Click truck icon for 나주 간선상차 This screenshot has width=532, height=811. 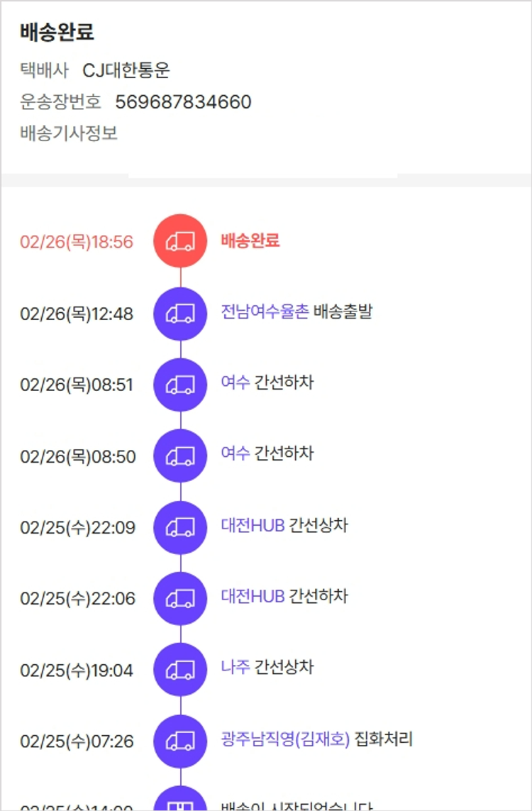tap(180, 669)
